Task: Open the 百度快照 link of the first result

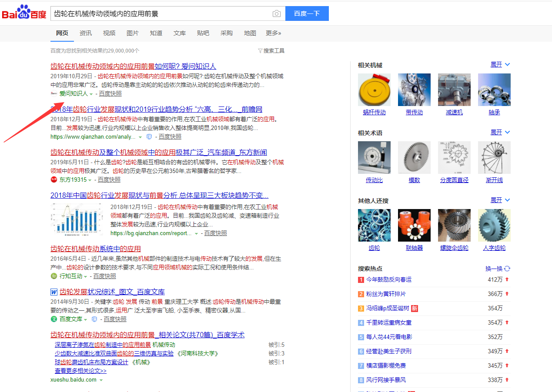Action: click(110, 93)
